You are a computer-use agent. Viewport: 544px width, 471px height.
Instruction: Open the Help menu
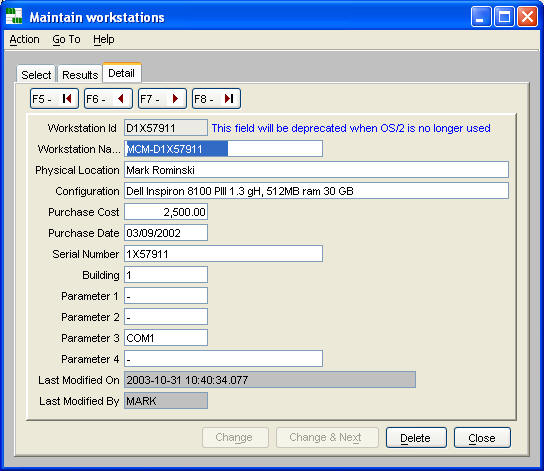click(103, 40)
